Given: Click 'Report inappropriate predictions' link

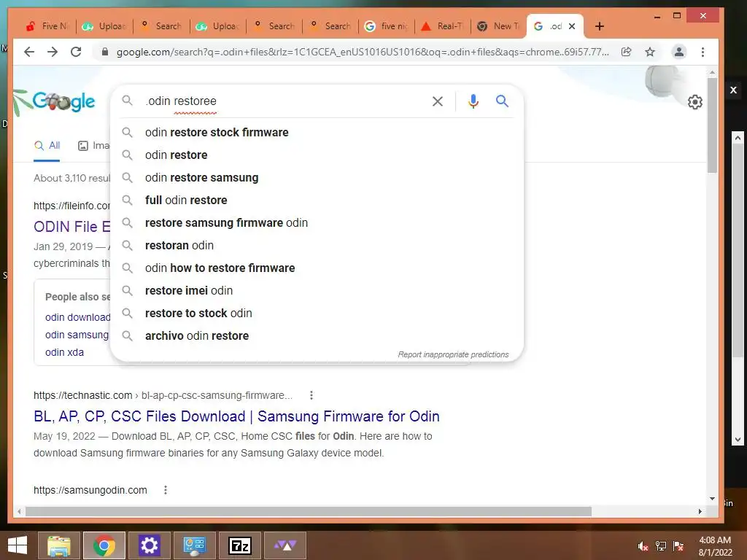Looking at the screenshot, I should (453, 355).
